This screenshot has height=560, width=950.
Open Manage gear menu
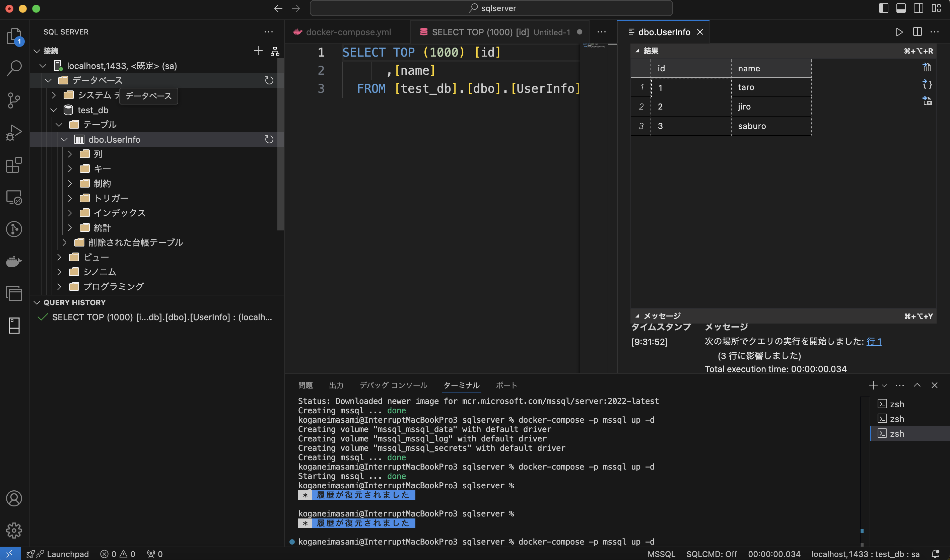click(x=14, y=530)
